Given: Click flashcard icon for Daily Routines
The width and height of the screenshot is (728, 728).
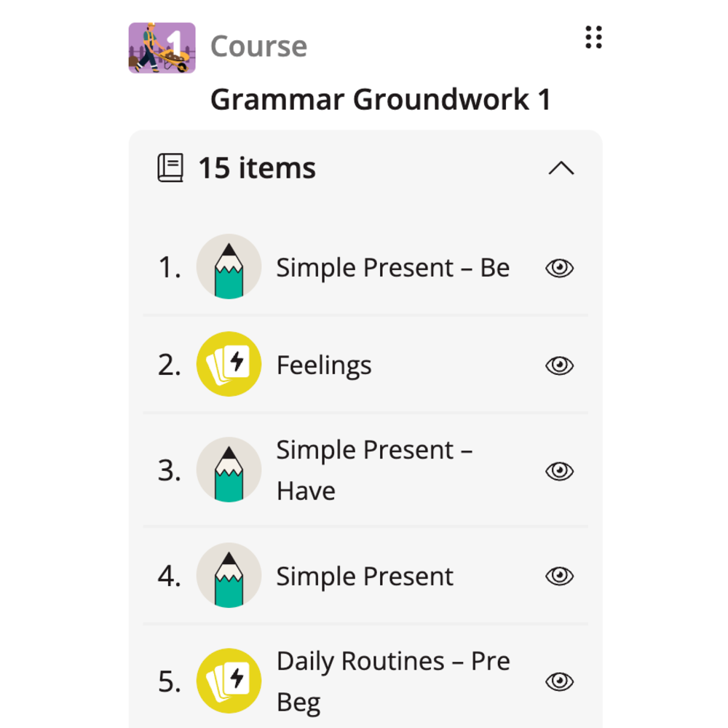Looking at the screenshot, I should click(x=229, y=681).
